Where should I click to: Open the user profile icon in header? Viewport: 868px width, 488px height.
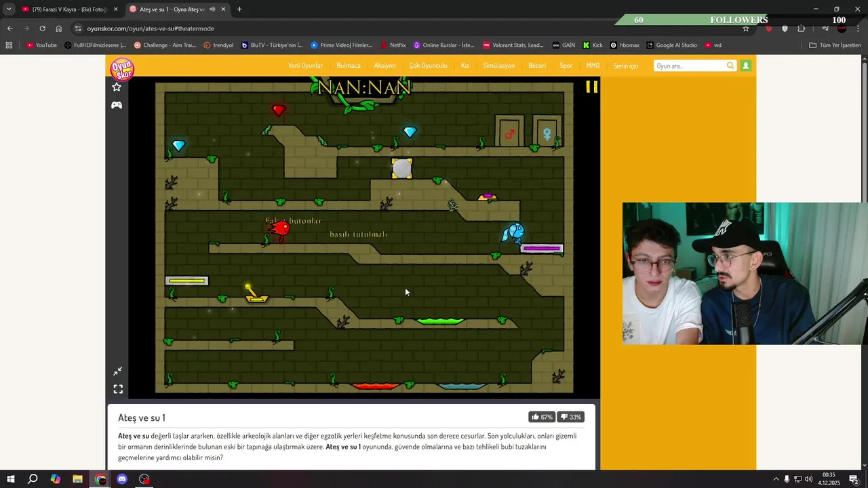[x=746, y=66]
